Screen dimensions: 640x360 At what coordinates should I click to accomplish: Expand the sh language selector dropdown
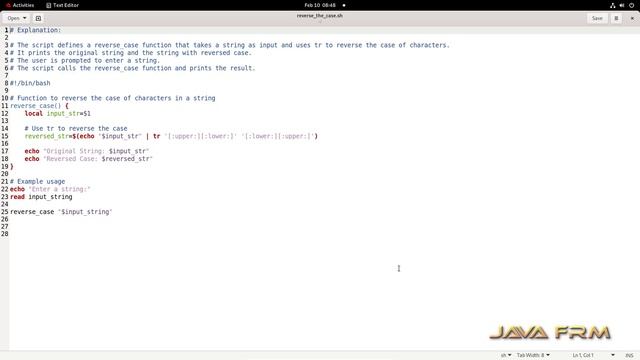(506, 355)
